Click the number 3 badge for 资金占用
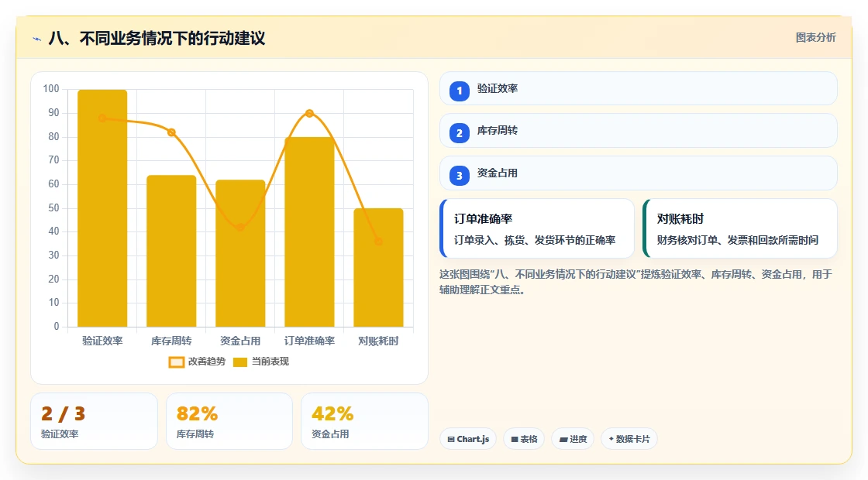868x480 pixels. click(459, 176)
